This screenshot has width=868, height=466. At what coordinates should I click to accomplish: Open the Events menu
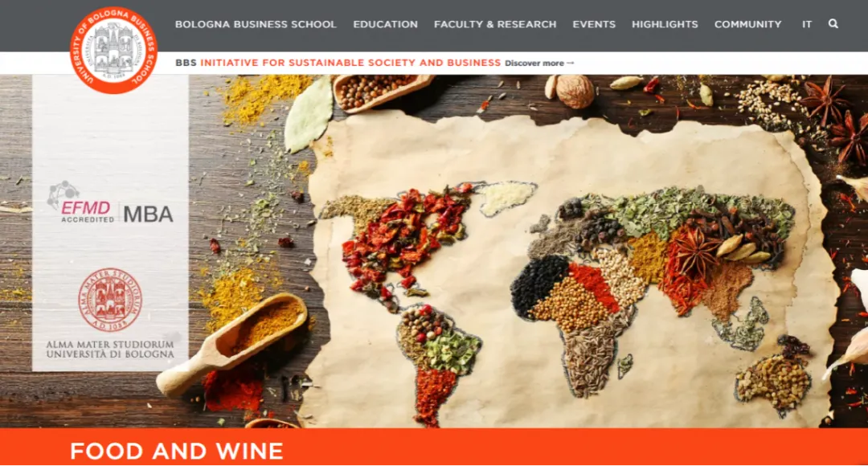click(594, 24)
